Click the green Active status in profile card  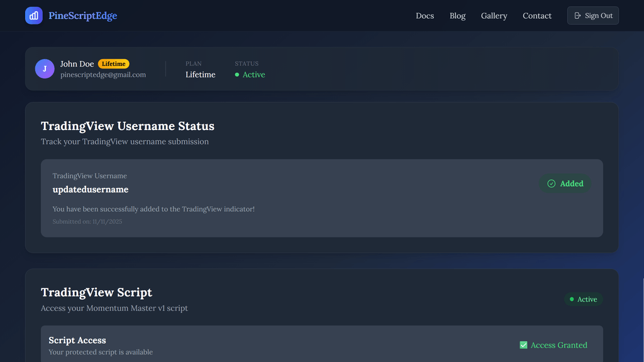(x=250, y=75)
